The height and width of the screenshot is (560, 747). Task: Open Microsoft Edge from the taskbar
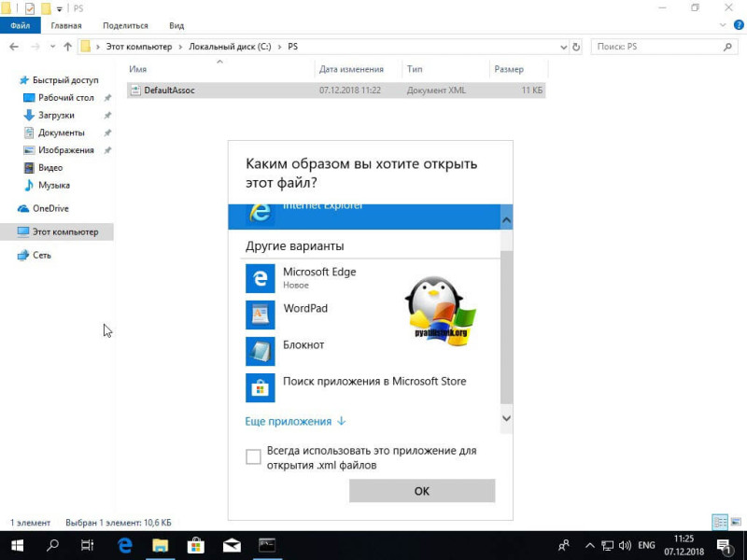(124, 545)
